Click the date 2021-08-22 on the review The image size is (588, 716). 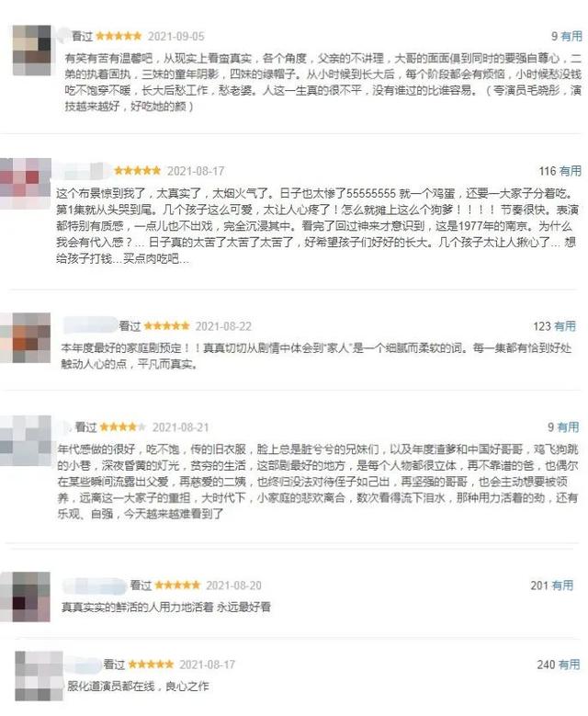tap(223, 326)
